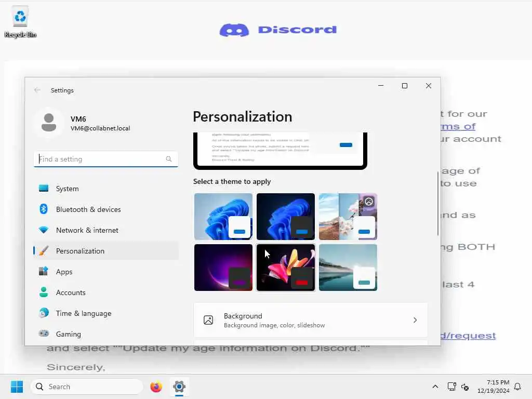
Task: Click the Personalization paintbrush icon
Action: click(x=44, y=251)
